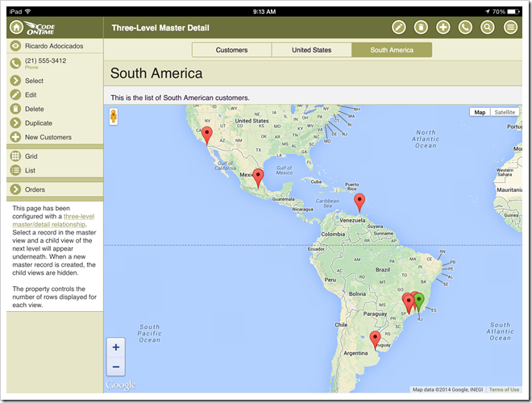The height and width of the screenshot is (403, 532).
Task: Switch to the Customers tab
Action: coord(231,50)
